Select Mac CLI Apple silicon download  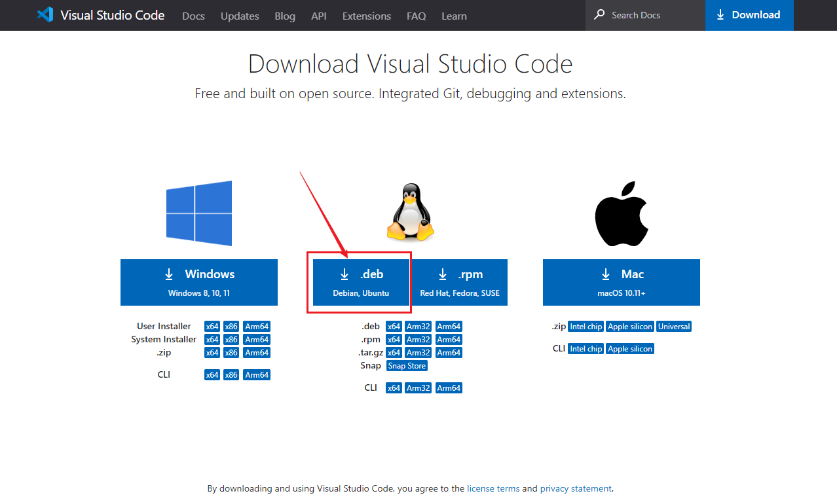tap(630, 349)
